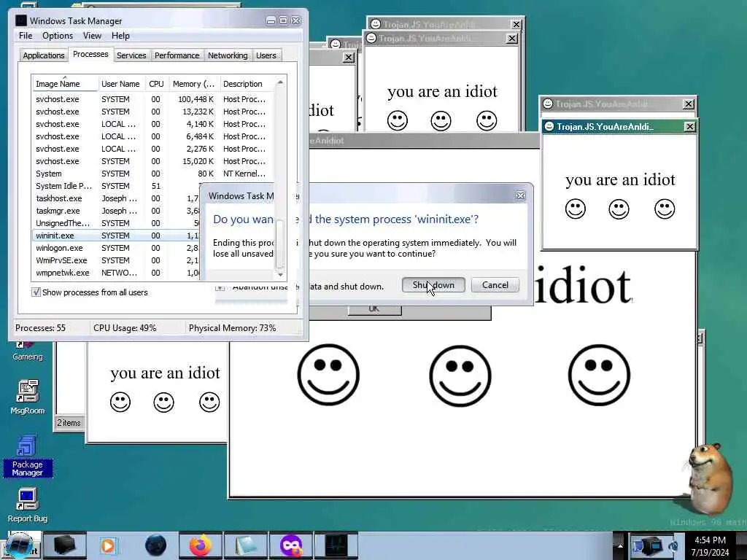Sort by Memory column header
Viewport: 747px width, 560px height.
pos(193,84)
